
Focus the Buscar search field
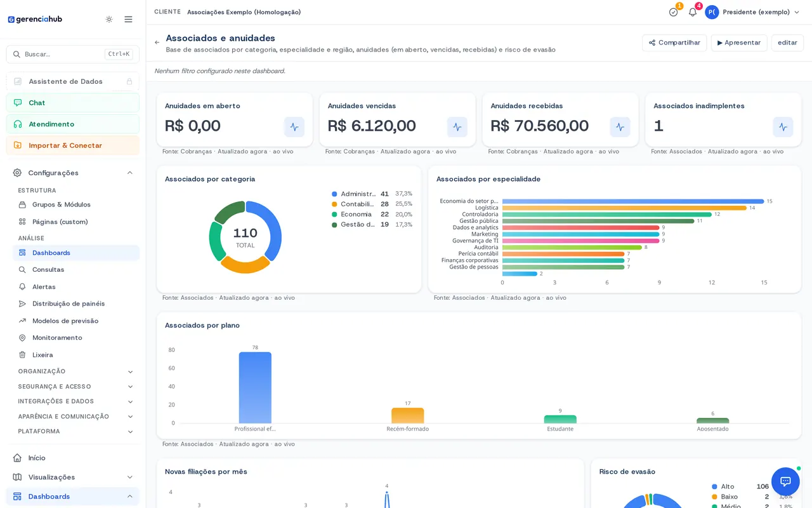(x=73, y=54)
